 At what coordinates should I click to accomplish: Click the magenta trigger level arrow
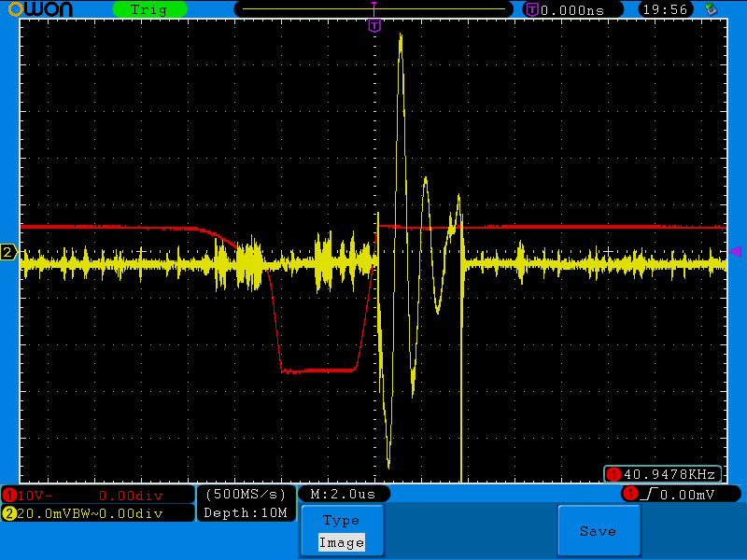[x=735, y=251]
